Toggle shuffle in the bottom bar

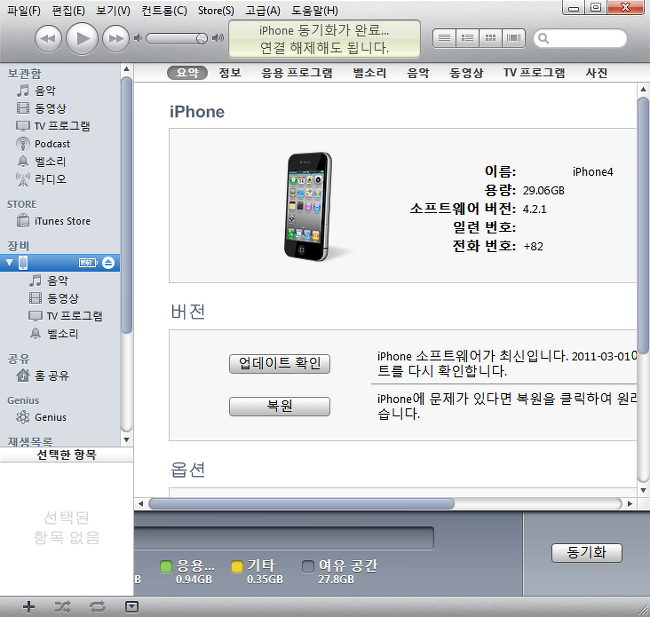(x=62, y=607)
